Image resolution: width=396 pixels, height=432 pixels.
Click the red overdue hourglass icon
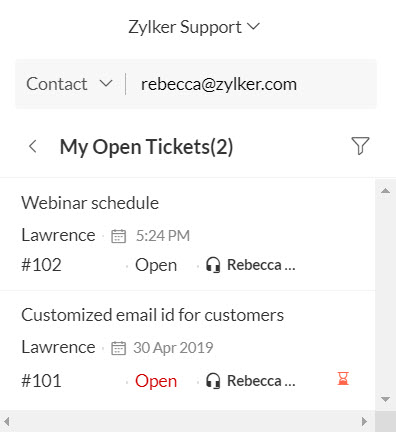pyautogui.click(x=343, y=379)
